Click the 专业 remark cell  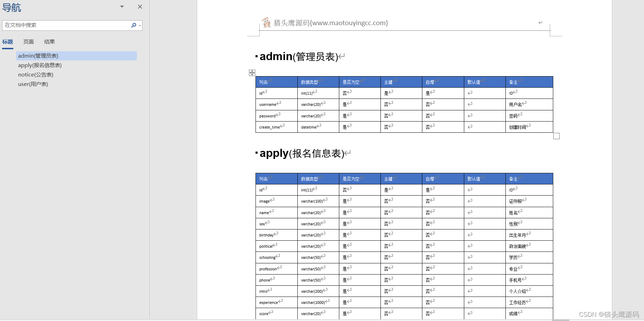pyautogui.click(x=529, y=269)
